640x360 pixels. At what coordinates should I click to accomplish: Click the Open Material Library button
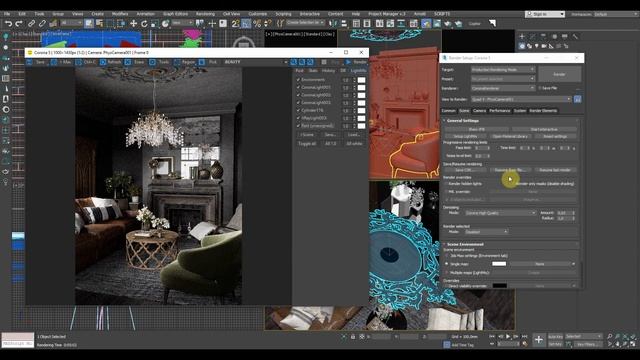pos(510,136)
